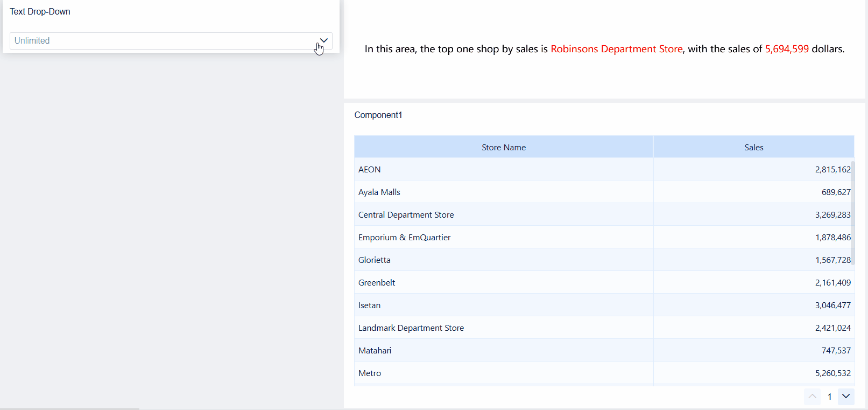Click the Unlimited drop-down input field
The image size is (868, 410).
point(171,41)
